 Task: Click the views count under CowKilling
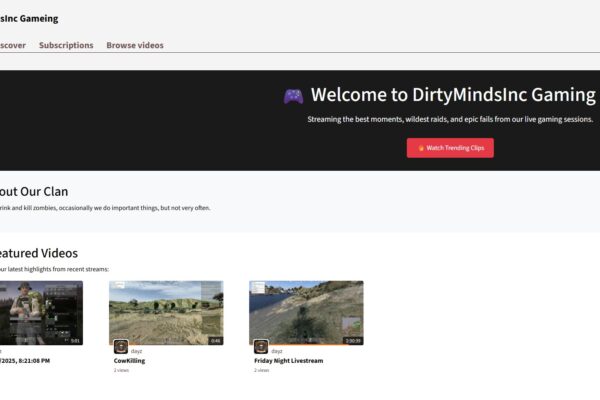(x=121, y=370)
